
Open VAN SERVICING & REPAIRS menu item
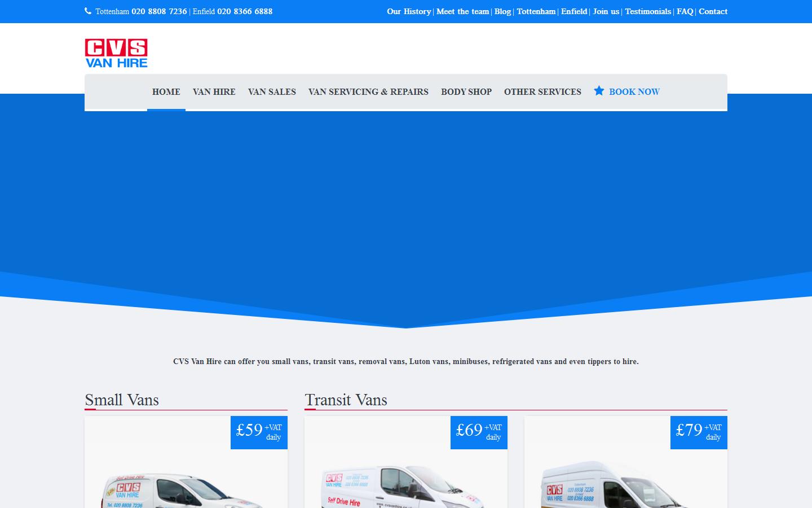[368, 92]
